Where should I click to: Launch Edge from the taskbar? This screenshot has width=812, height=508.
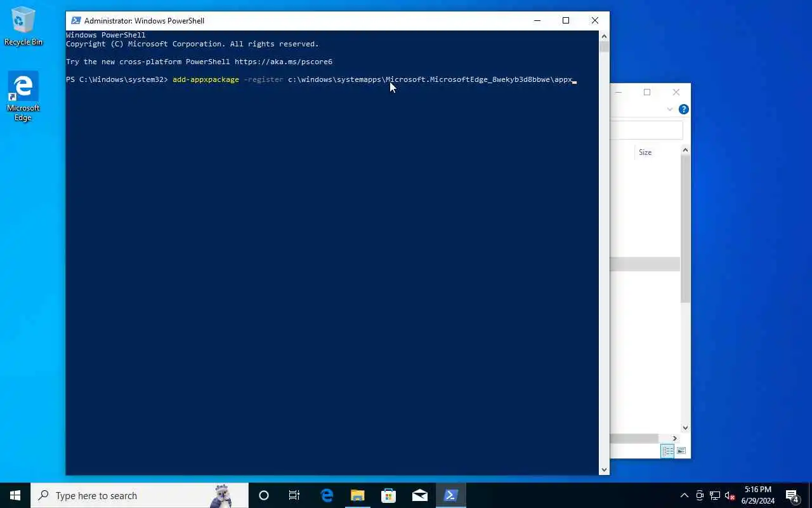coord(327,495)
